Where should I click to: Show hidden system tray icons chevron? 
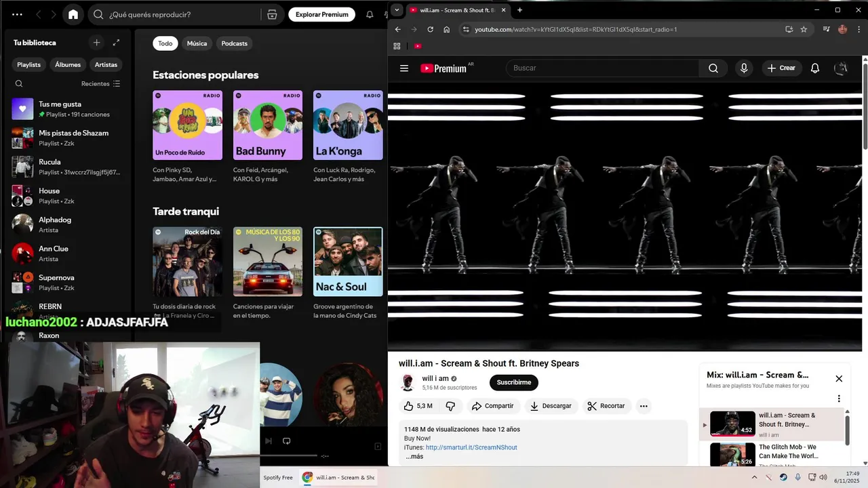(x=754, y=477)
